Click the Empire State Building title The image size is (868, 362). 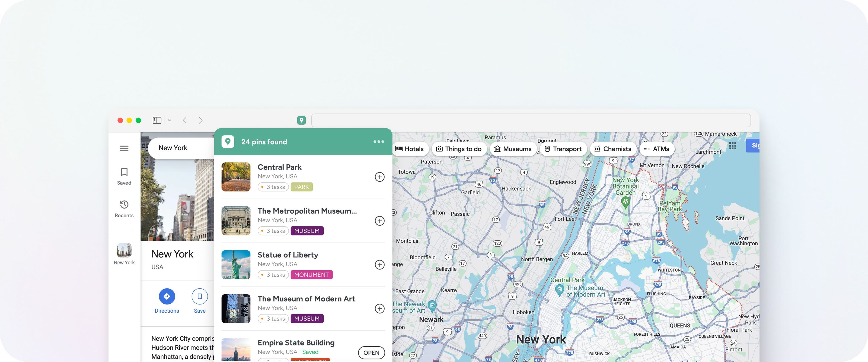pyautogui.click(x=296, y=342)
